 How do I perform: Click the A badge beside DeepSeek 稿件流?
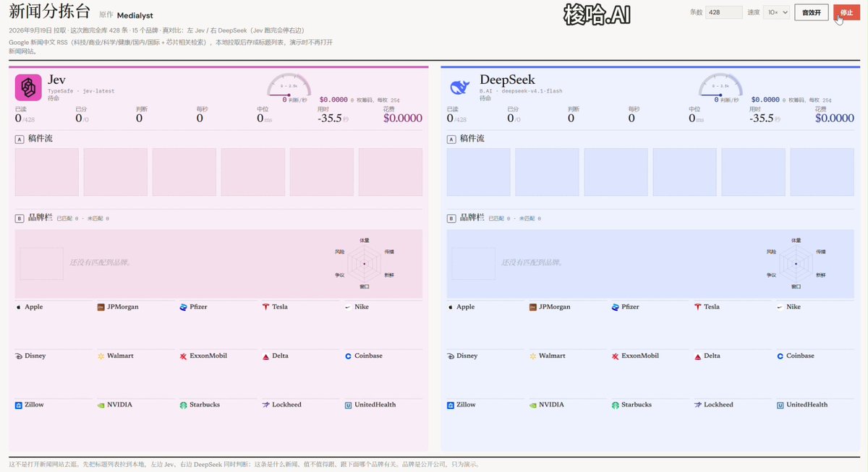451,140
